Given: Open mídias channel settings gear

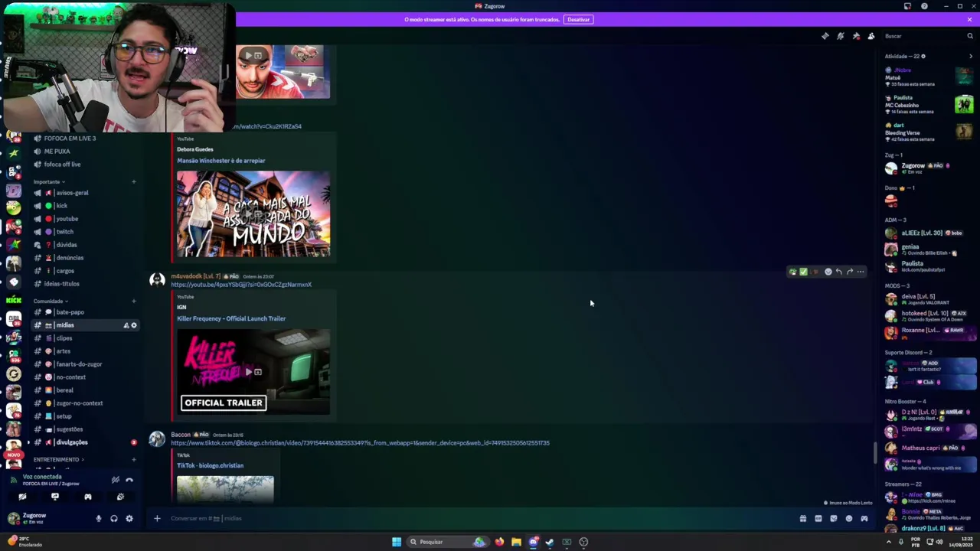Looking at the screenshot, I should click(x=134, y=325).
